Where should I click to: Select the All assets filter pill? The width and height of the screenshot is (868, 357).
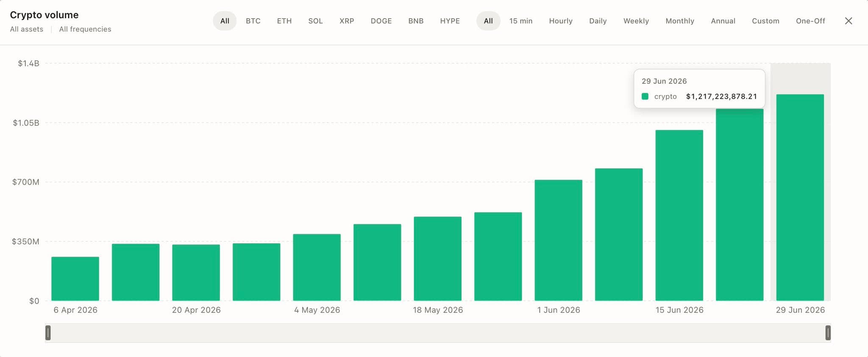point(225,21)
